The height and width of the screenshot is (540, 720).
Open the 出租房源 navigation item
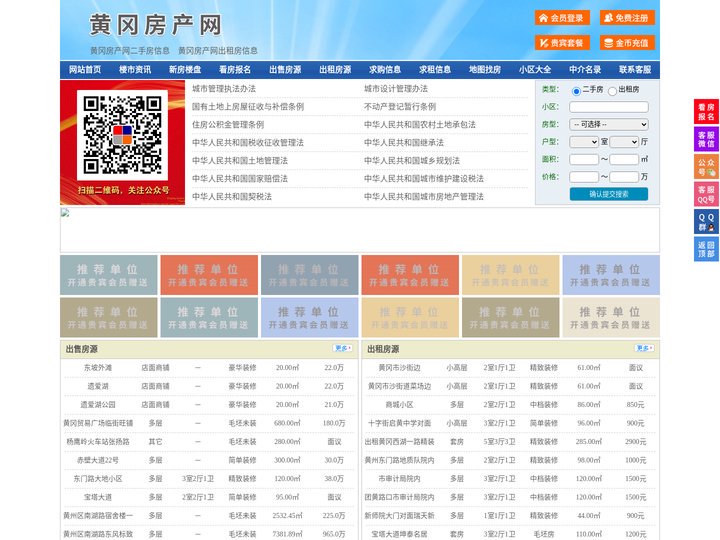point(335,70)
